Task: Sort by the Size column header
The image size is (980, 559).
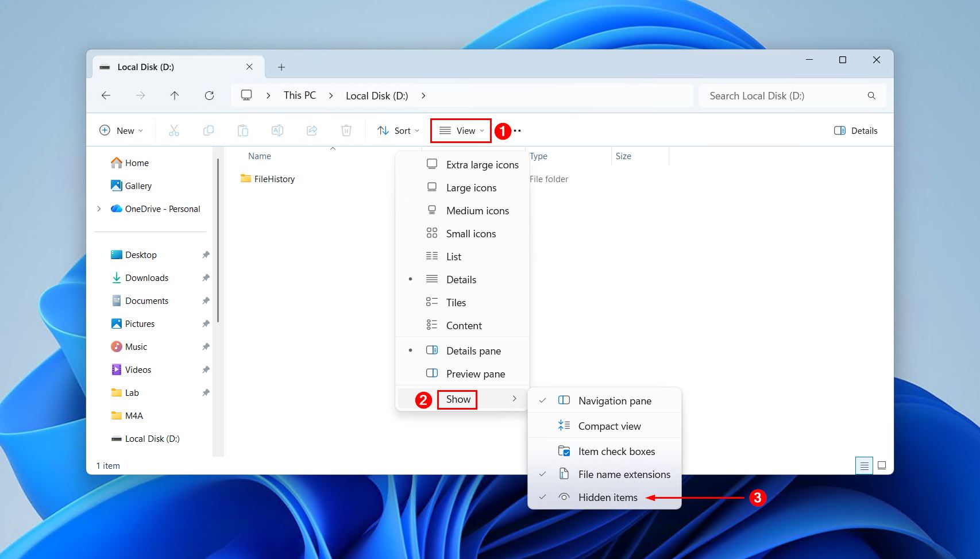Action: (x=623, y=156)
